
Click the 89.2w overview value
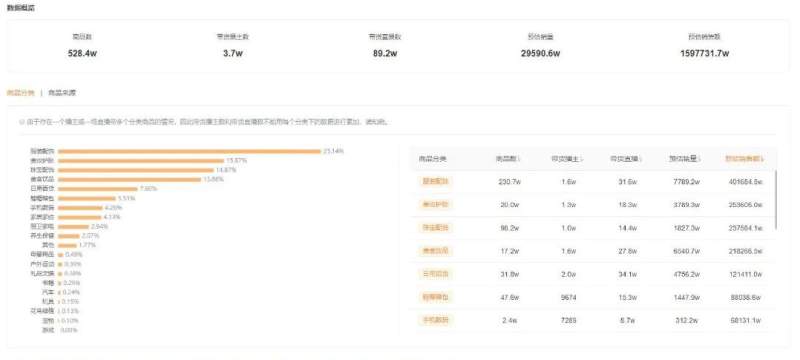click(x=385, y=54)
